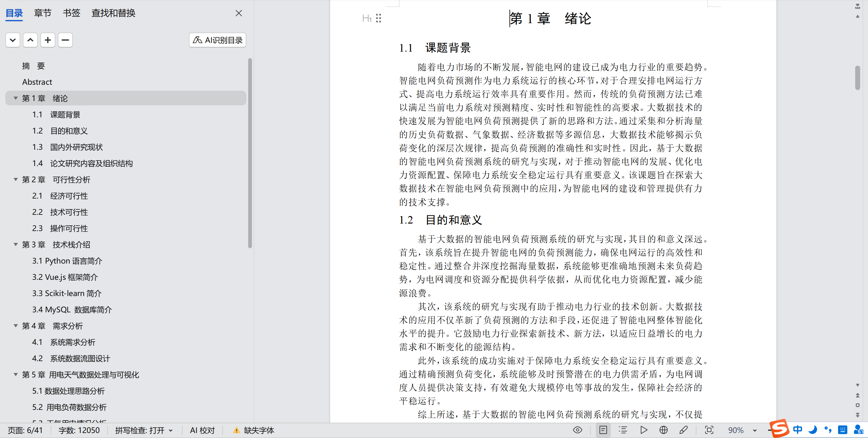Screen dimensions: 868x438
Task: Click the pen icon for writing mode
Action: pos(684,430)
